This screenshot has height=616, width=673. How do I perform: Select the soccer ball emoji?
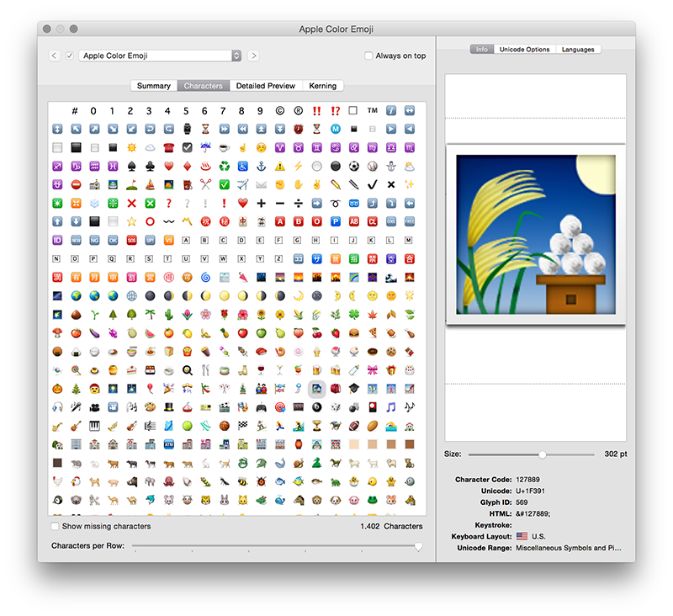click(x=354, y=166)
